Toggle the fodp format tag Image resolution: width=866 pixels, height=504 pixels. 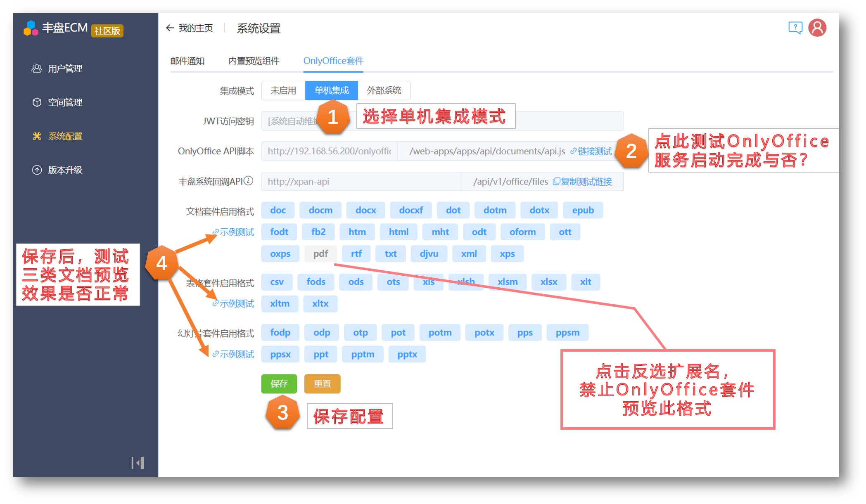click(280, 333)
